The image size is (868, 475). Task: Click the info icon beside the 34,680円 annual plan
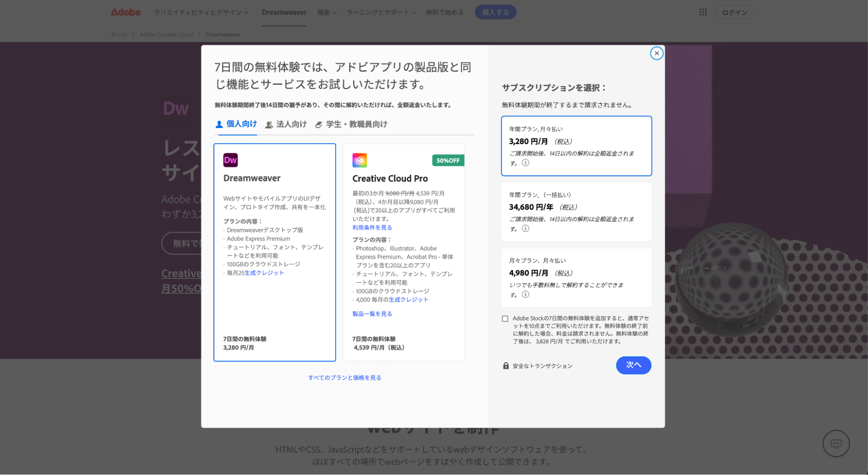coord(526,228)
